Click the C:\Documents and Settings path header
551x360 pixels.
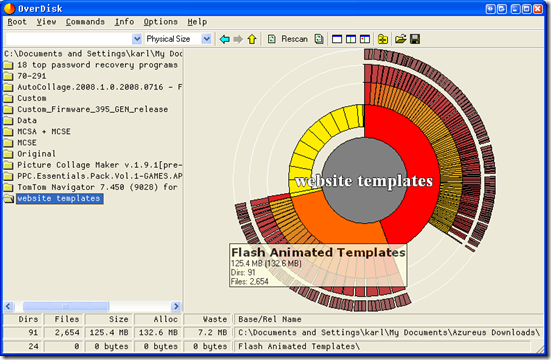93,54
